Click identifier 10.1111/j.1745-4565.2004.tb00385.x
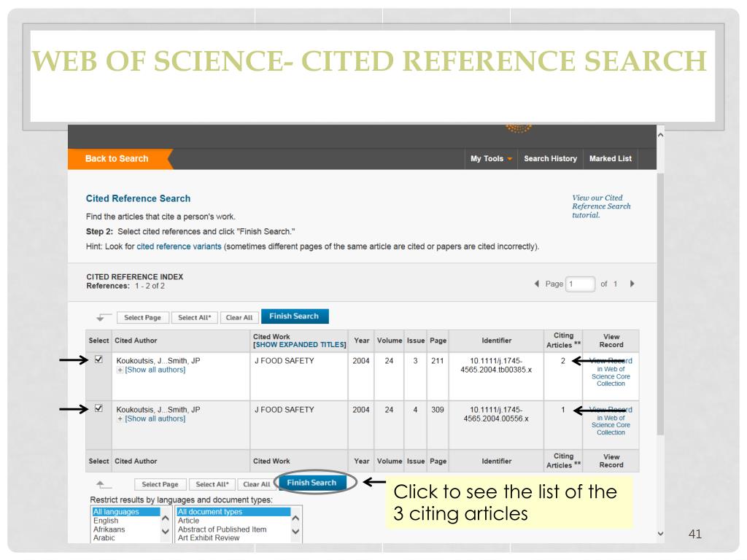Viewport: 747px width, 560px height. pos(496,365)
